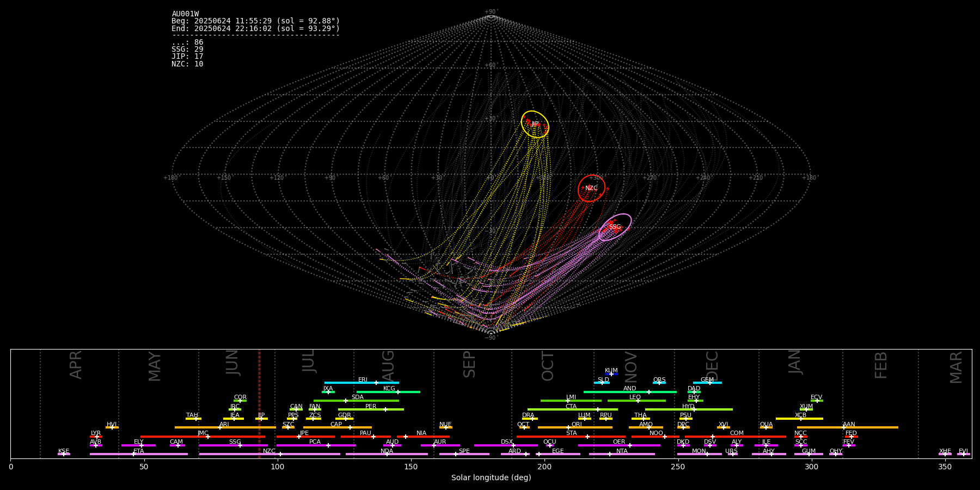Click the ECV shower label
Image resolution: width=980 pixels, height=490 pixels.
tap(817, 397)
